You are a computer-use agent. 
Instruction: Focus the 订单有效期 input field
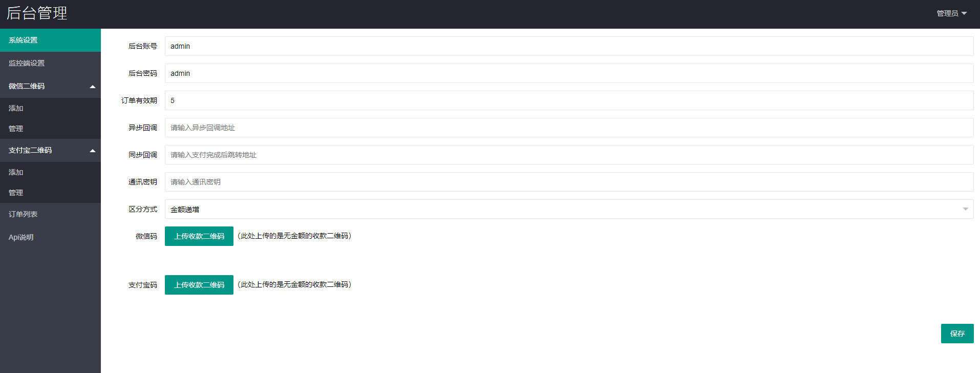[x=568, y=100]
